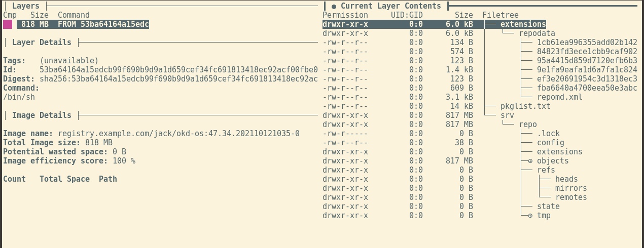The width and height of the screenshot is (644, 248).
Task: Select the mirrors folder
Action: pos(570,188)
